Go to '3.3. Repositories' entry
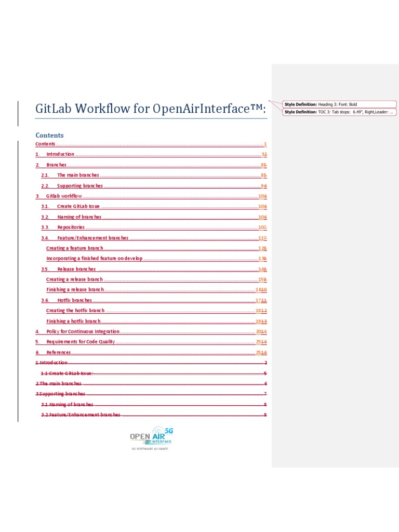Screen dimensions: 399x532 click(154, 228)
